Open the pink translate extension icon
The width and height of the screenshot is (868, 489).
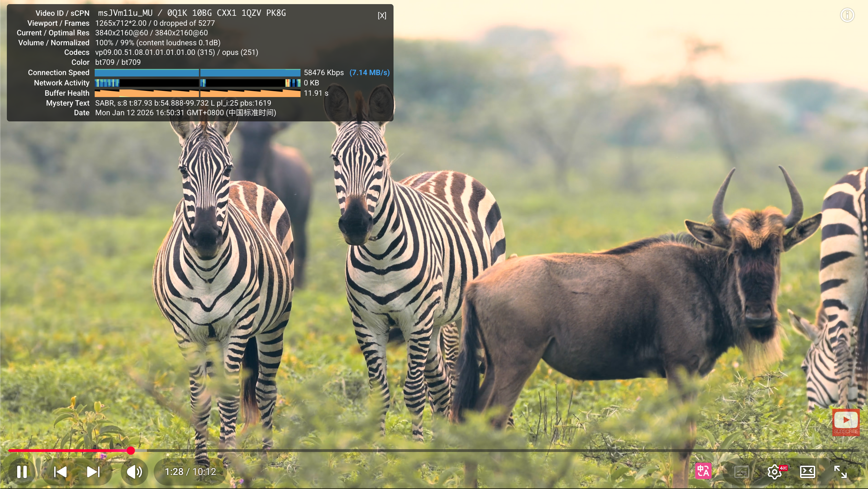(703, 471)
